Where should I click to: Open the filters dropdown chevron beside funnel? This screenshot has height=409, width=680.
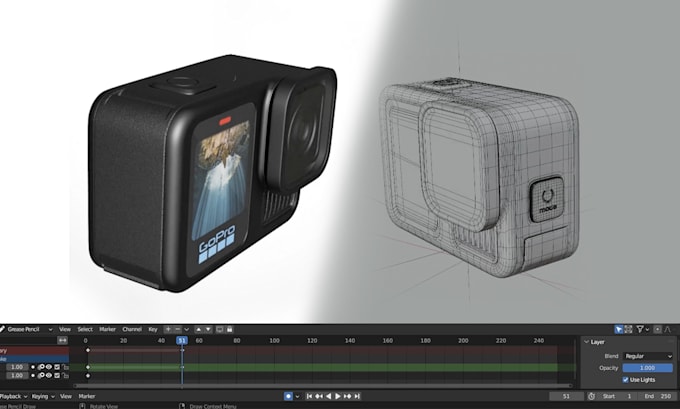[647, 330]
